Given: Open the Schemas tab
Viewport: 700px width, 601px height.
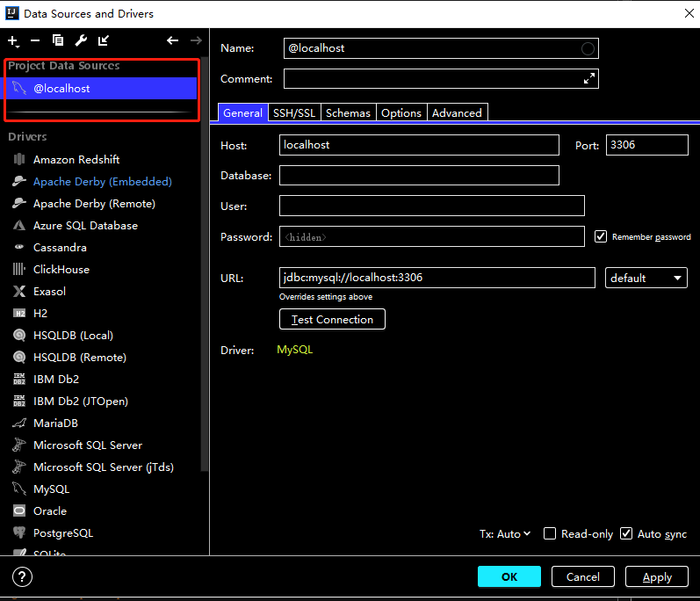Looking at the screenshot, I should click(348, 113).
